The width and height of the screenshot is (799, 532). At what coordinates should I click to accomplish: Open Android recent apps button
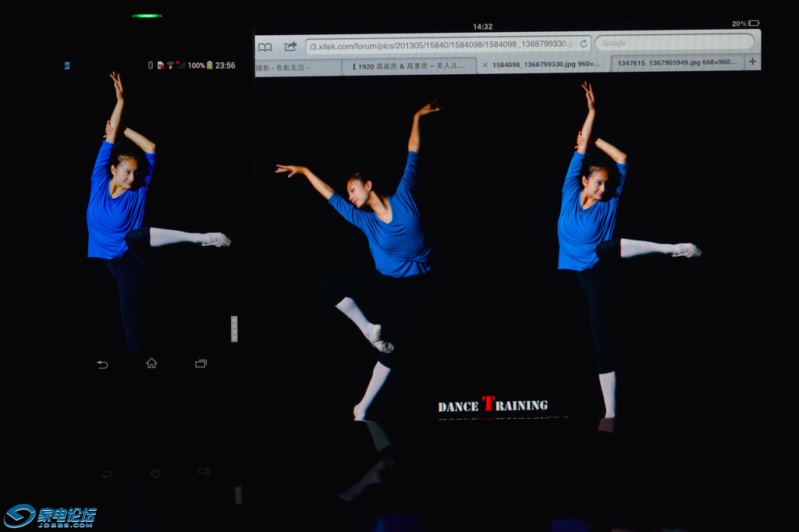201,364
